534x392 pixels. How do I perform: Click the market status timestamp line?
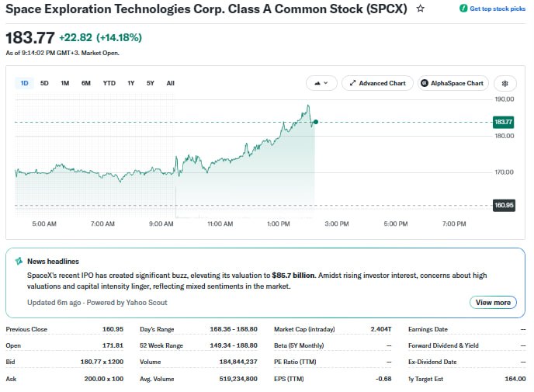coord(62,53)
